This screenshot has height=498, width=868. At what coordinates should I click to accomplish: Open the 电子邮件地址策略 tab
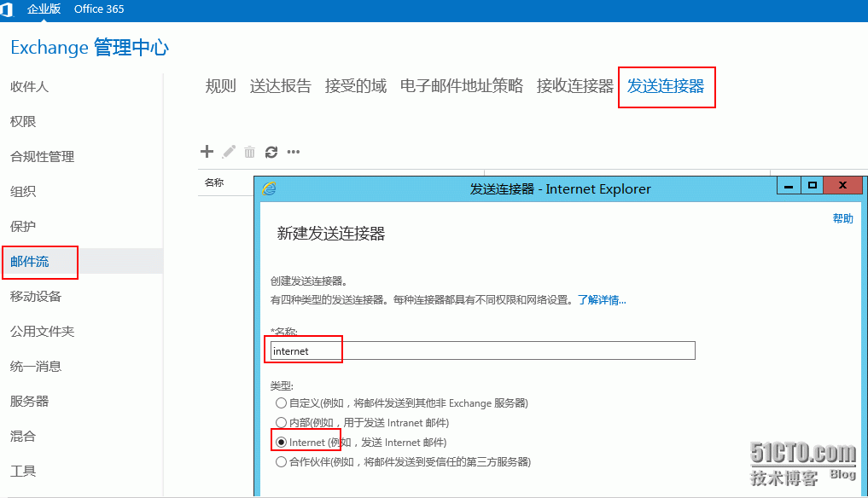coord(462,86)
